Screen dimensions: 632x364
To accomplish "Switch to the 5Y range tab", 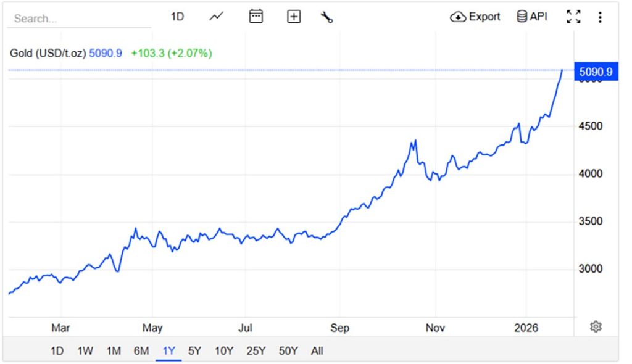I will [195, 350].
